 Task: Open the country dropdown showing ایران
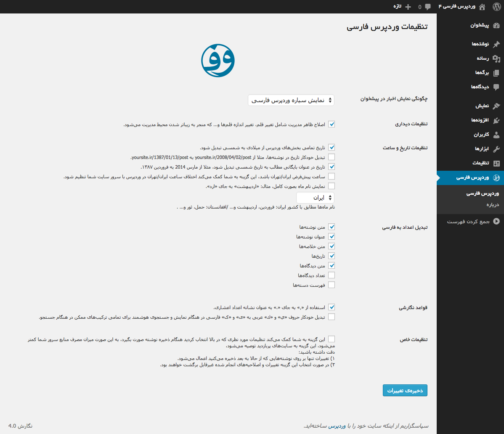pos(316,198)
